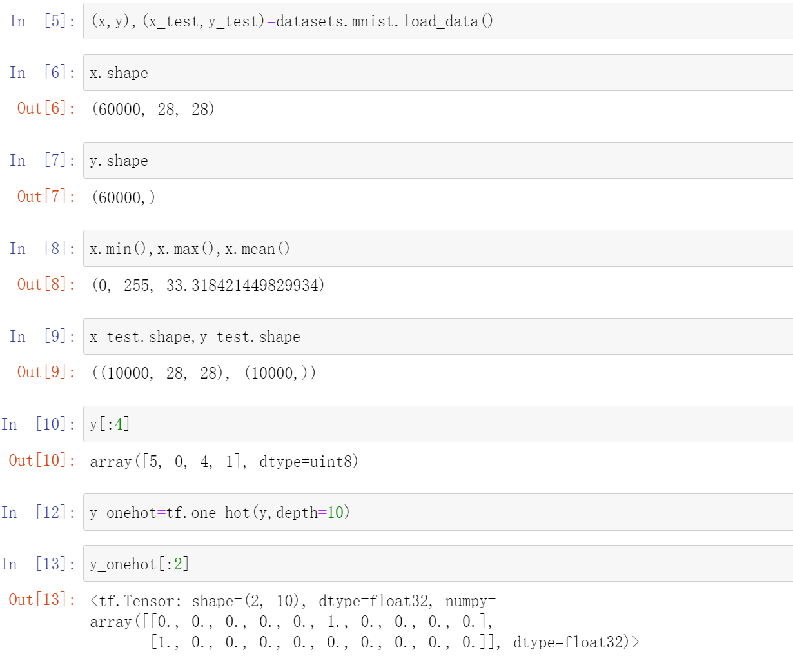This screenshot has height=672, width=793.
Task: Click the datasets.mnist.load_data() code cell
Action: coord(438,21)
